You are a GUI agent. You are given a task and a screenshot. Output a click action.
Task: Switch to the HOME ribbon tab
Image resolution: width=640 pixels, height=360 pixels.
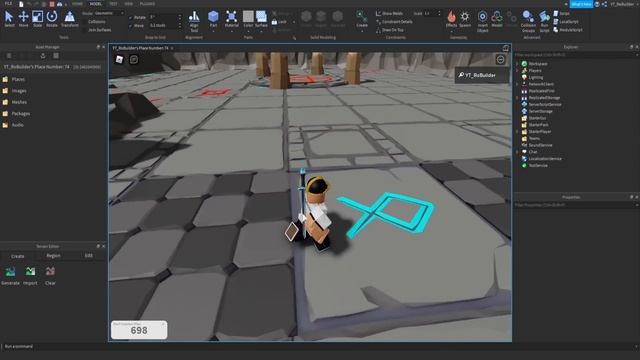77,4
